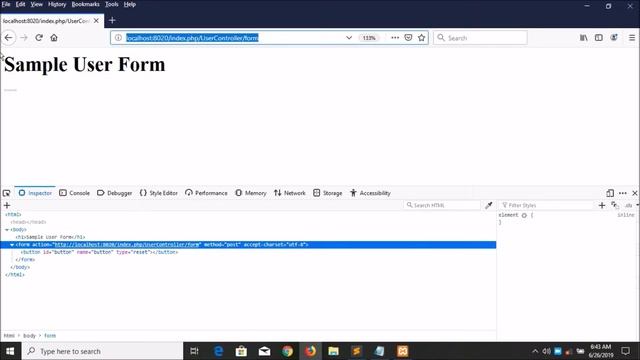Open the Firefox account icon
The width and height of the screenshot is (640, 360).
pyautogui.click(x=614, y=38)
